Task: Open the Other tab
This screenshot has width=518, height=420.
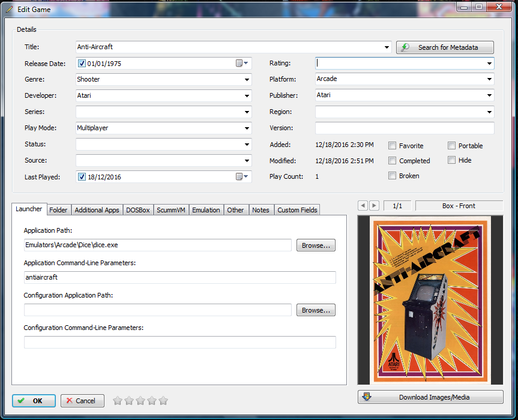Action: (x=235, y=210)
